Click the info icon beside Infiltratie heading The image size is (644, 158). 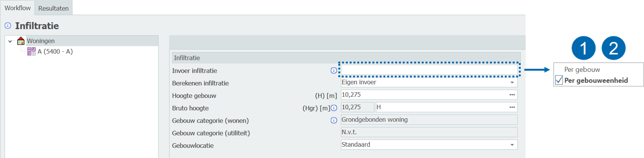point(8,26)
